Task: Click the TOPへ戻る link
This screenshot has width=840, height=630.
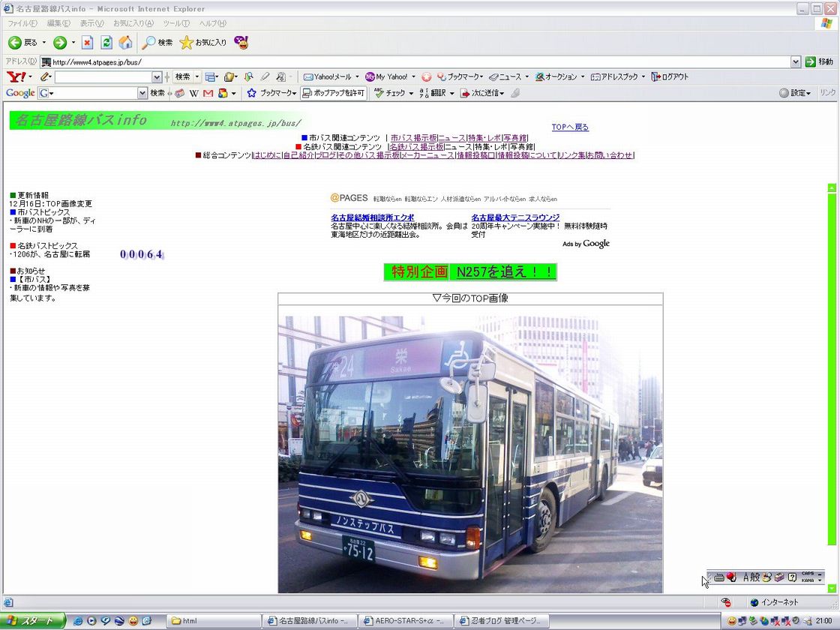Action: coord(570,127)
